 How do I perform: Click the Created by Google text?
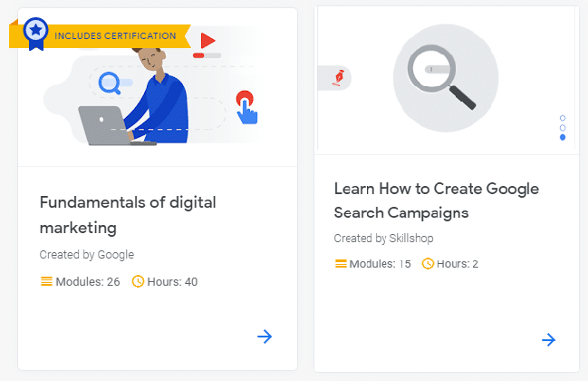(x=87, y=254)
